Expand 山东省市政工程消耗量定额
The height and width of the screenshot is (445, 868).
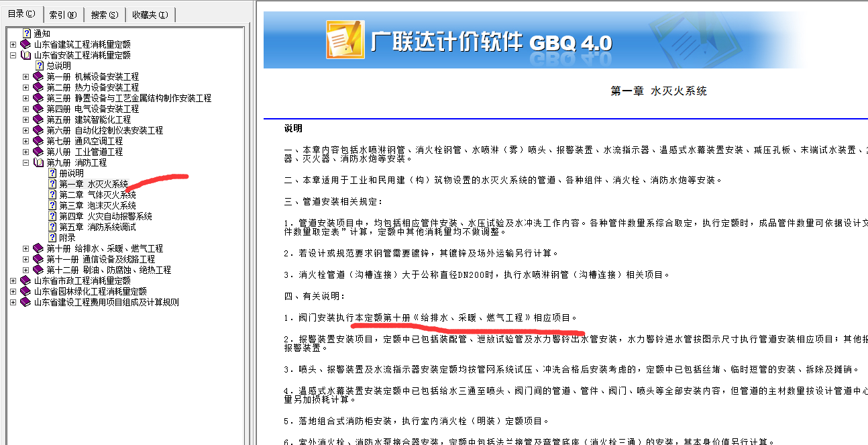coord(13,281)
